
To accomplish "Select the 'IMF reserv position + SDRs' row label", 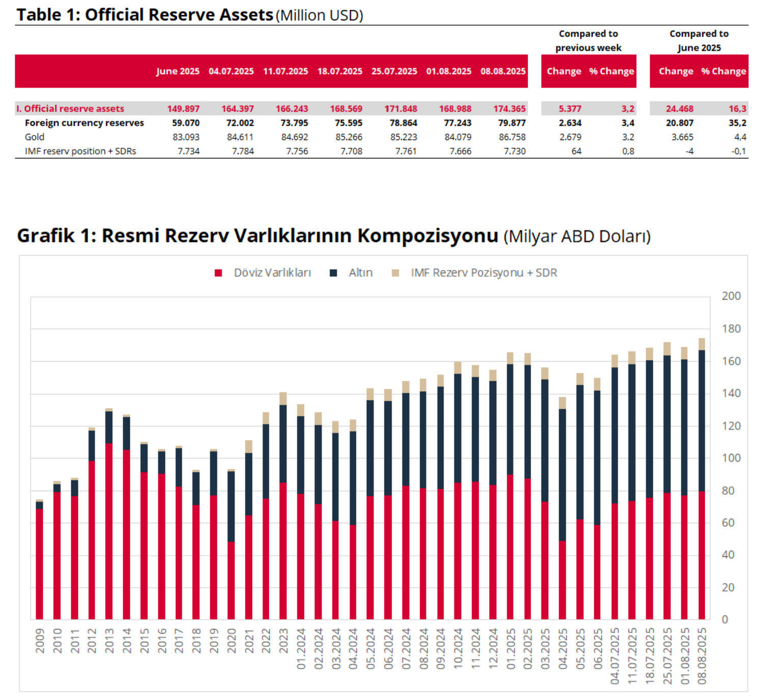I will pos(80,151).
